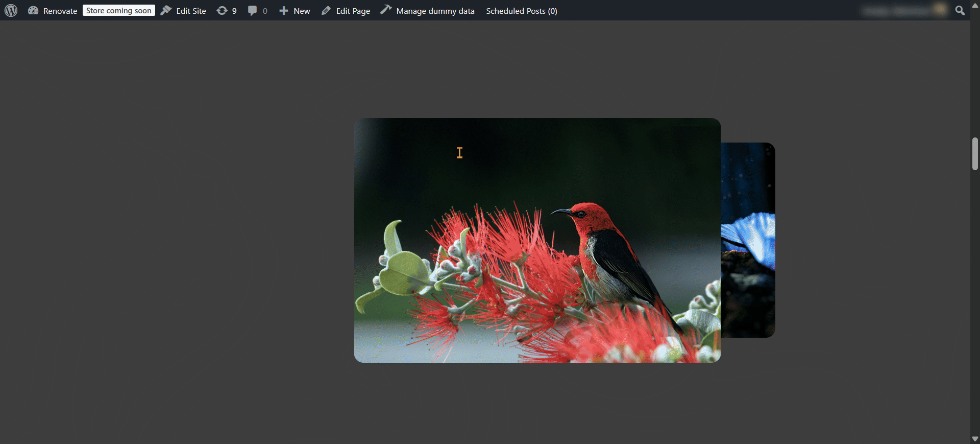The width and height of the screenshot is (980, 444).
Task: Click the vertical scrollbar thumb
Action: point(975,153)
